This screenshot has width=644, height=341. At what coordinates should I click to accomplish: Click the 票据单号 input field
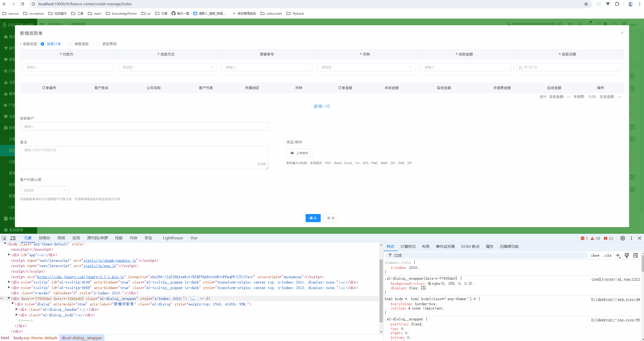(267, 67)
